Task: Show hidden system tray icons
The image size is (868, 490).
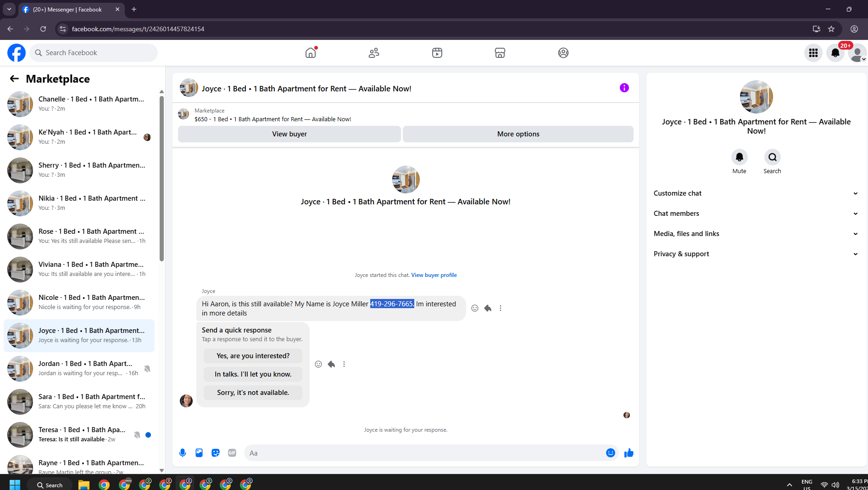Action: (x=790, y=485)
